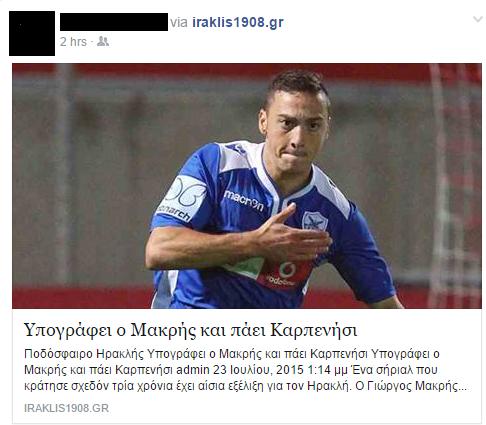Click the macron logo on the jersey
The width and height of the screenshot is (486, 425).
coord(244,200)
